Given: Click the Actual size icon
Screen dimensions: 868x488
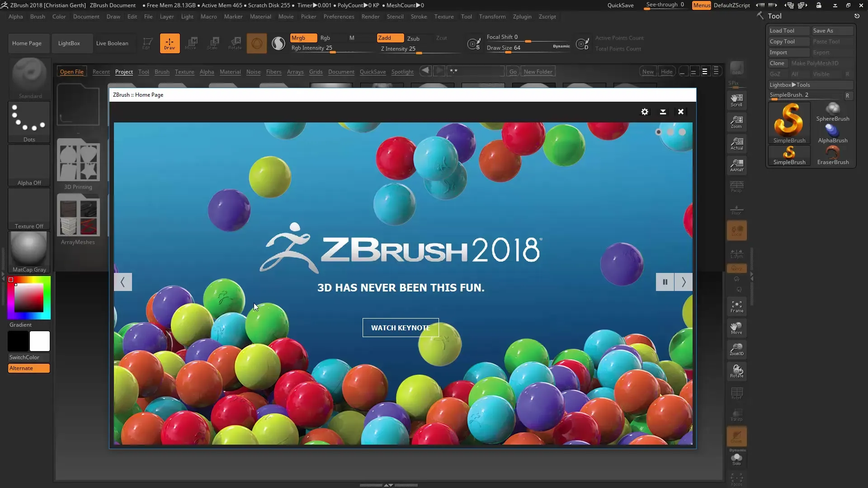Looking at the screenshot, I should click(x=736, y=144).
